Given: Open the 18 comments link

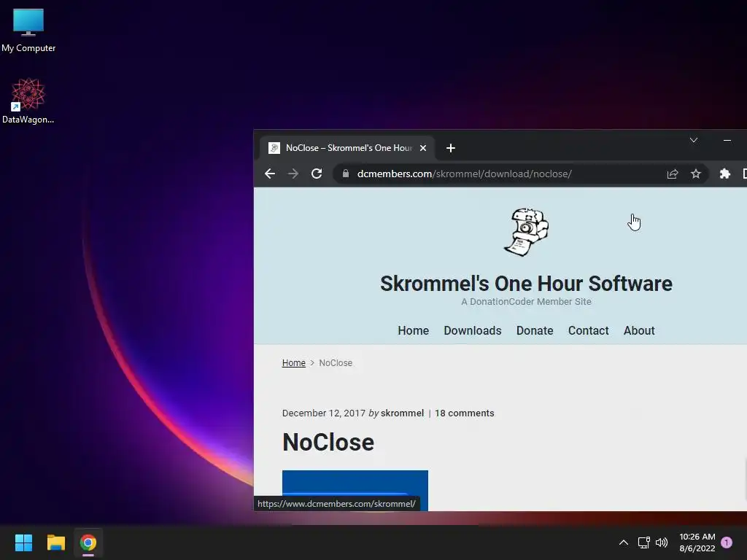Looking at the screenshot, I should coord(464,413).
